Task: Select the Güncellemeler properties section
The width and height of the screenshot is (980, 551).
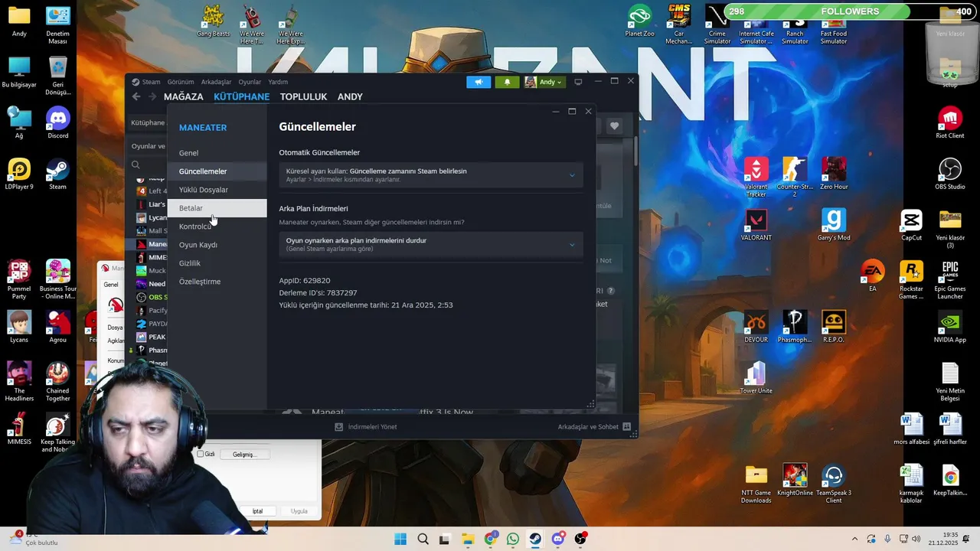Action: coord(217,171)
